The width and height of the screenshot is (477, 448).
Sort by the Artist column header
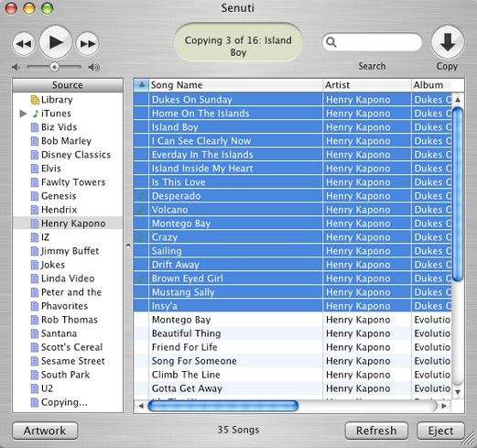tap(367, 85)
